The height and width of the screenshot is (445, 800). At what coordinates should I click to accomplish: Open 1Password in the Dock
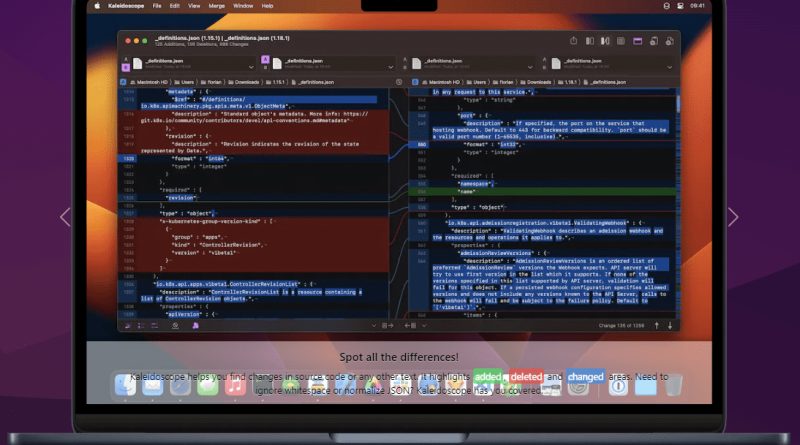coord(618,386)
